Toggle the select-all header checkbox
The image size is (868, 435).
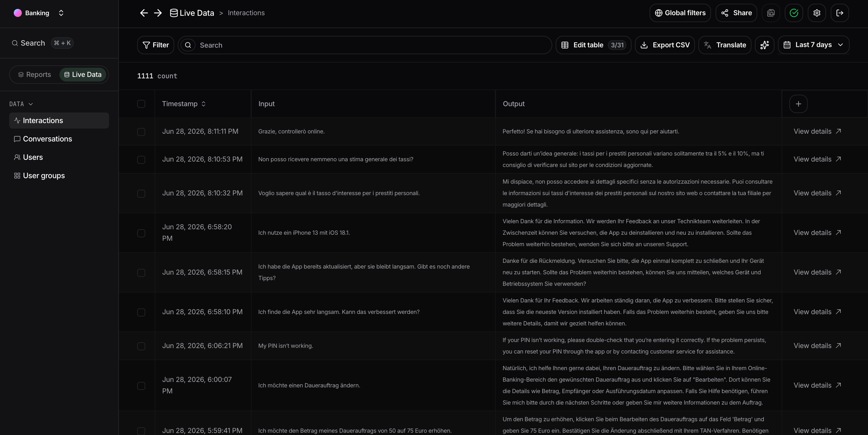pos(141,104)
